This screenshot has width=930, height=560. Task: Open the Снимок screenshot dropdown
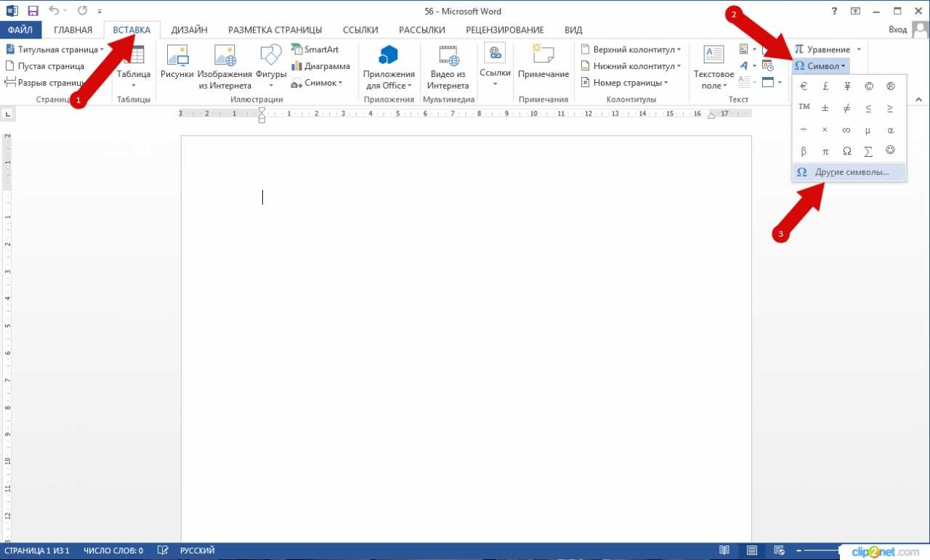(318, 83)
